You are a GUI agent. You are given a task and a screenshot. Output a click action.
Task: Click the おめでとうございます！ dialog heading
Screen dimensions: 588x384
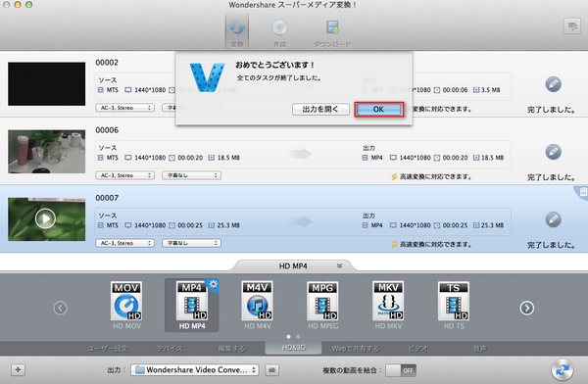(x=274, y=65)
